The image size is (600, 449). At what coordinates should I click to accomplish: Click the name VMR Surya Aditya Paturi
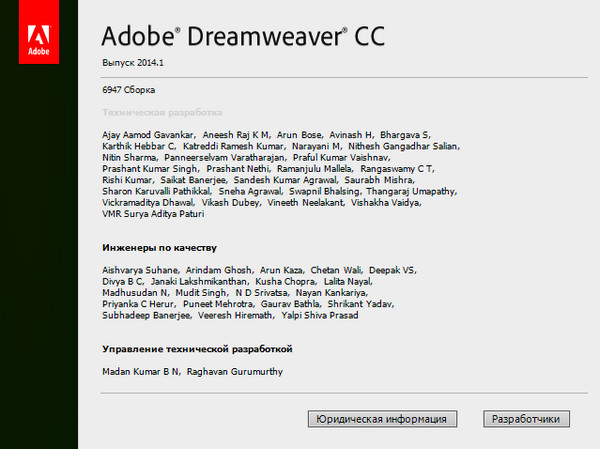[153, 214]
